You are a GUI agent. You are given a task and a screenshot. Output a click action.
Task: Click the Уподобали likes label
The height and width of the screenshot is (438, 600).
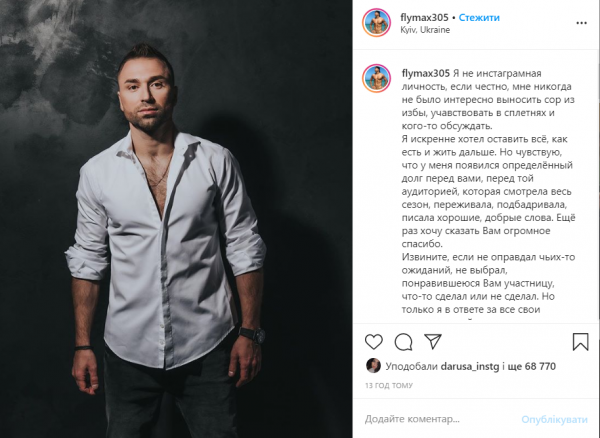pyautogui.click(x=411, y=366)
